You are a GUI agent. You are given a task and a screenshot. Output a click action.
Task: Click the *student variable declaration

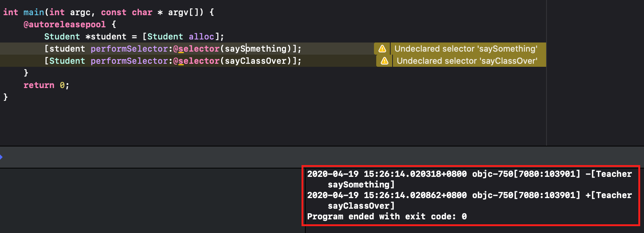coord(106,36)
